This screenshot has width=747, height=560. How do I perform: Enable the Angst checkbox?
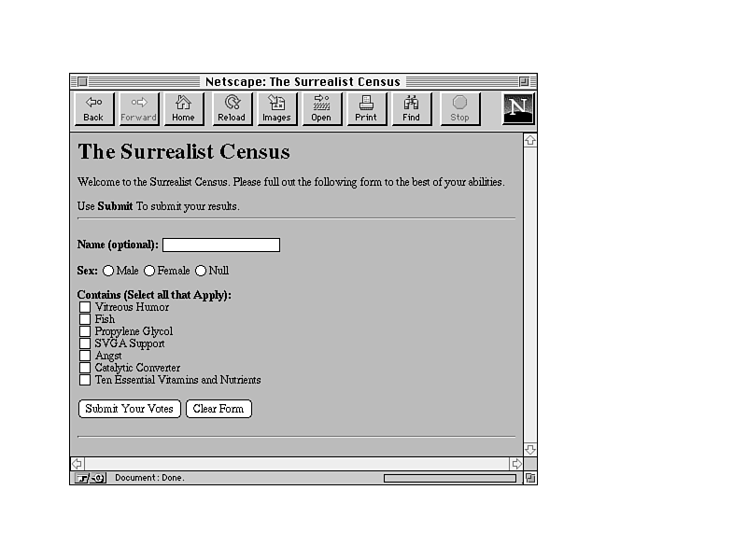[x=85, y=356]
